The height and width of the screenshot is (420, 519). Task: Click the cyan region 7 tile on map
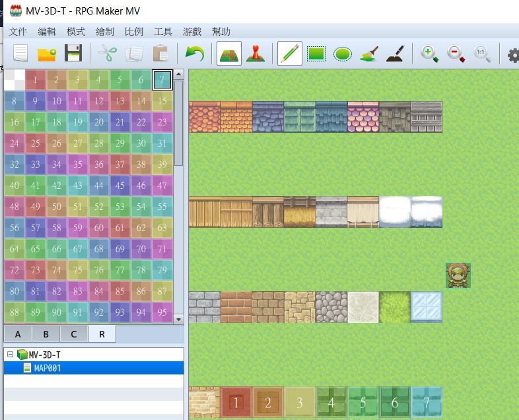pos(427,402)
